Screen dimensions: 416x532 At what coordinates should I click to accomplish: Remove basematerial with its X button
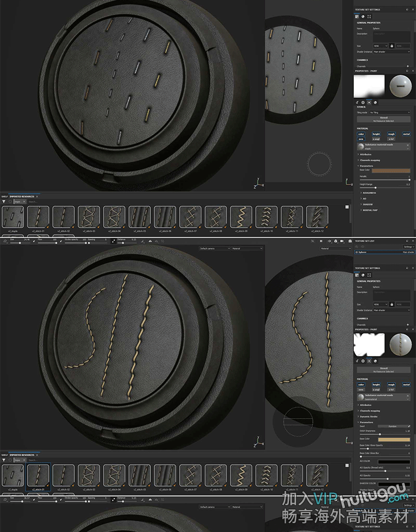click(x=408, y=396)
